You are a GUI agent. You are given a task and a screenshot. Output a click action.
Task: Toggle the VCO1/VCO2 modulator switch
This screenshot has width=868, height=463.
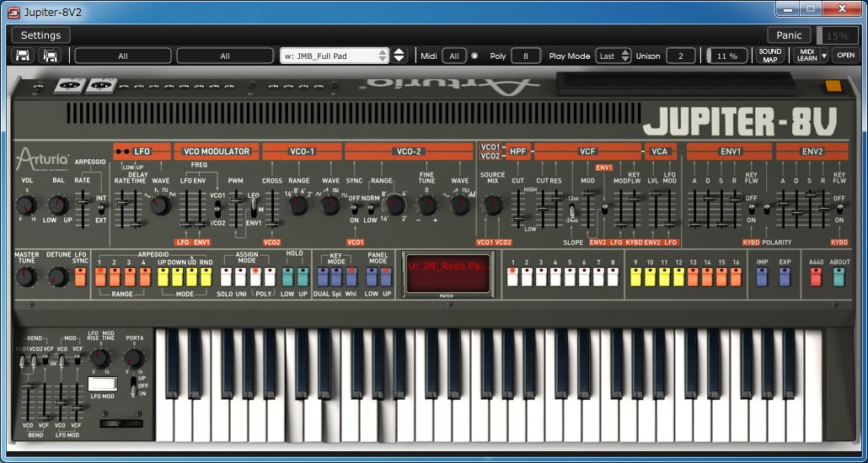tap(217, 209)
